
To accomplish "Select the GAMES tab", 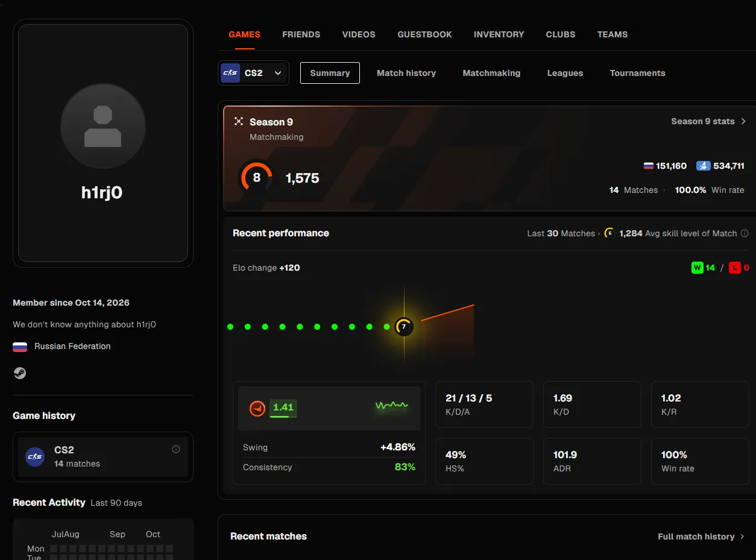I will (245, 34).
